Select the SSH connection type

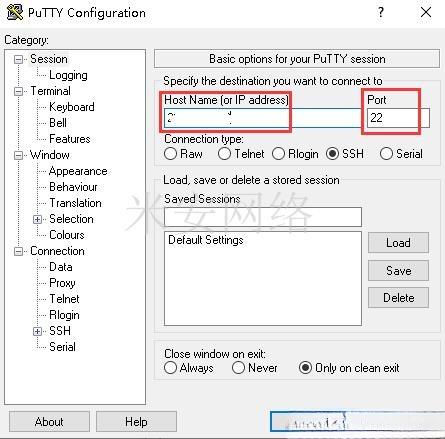pos(332,154)
